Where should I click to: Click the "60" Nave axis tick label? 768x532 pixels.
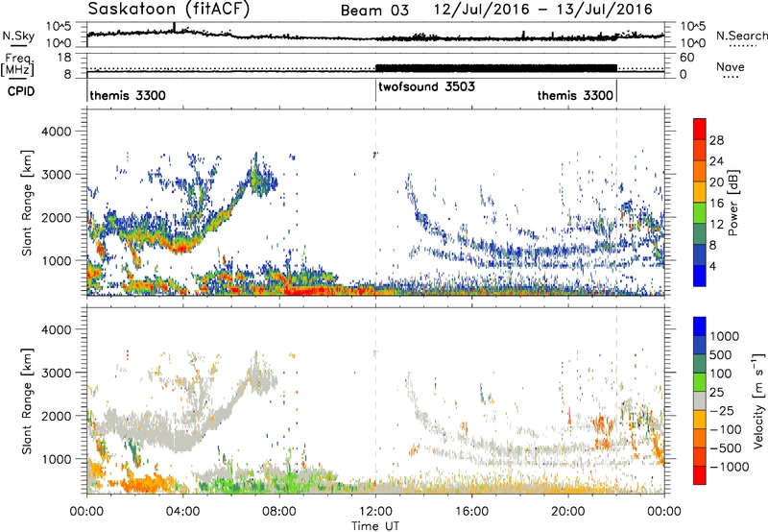pyautogui.click(x=686, y=58)
